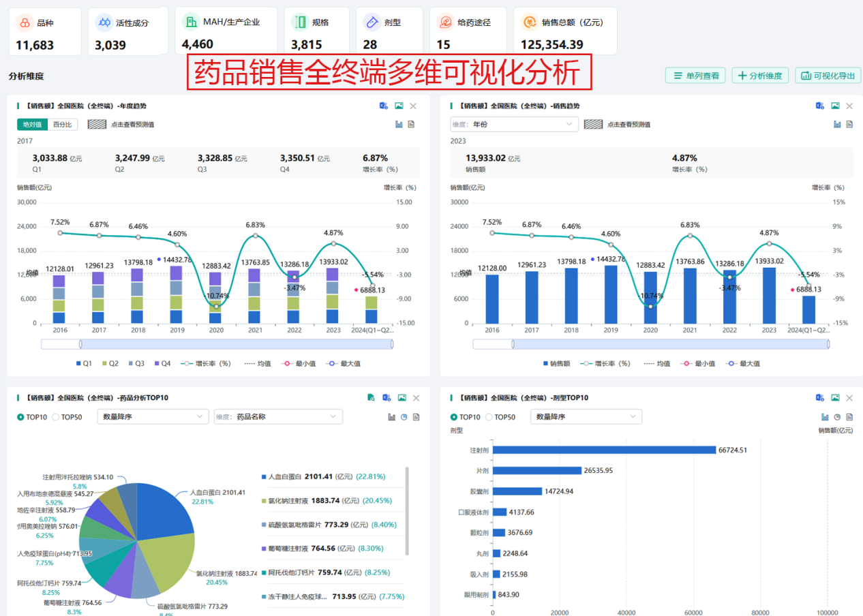Export 药品分析TOP10 panel to Excel

pyautogui.click(x=387, y=397)
